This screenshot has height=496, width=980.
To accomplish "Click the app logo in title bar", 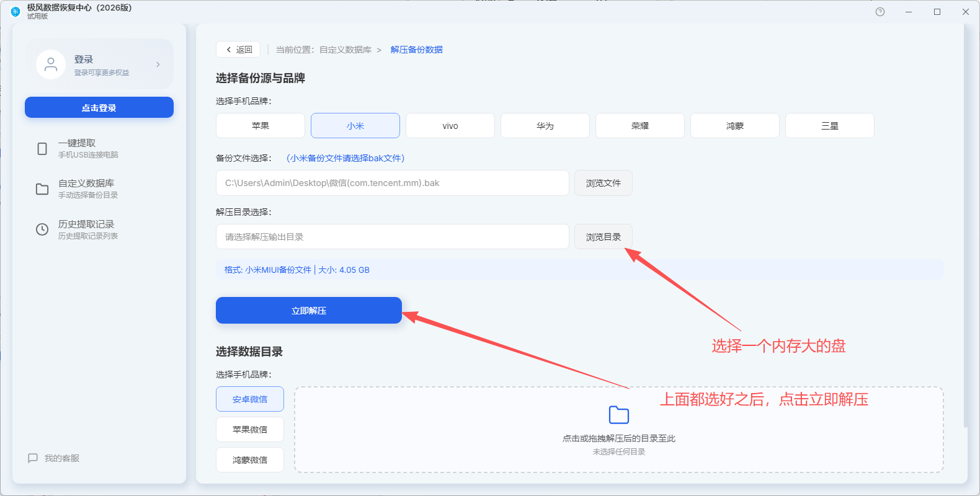I will click(x=16, y=12).
